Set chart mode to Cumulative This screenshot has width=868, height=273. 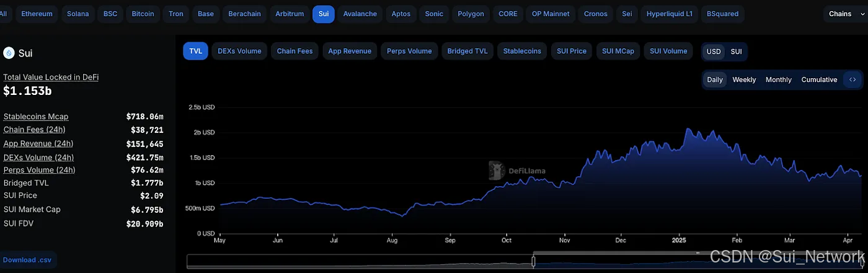[819, 79]
